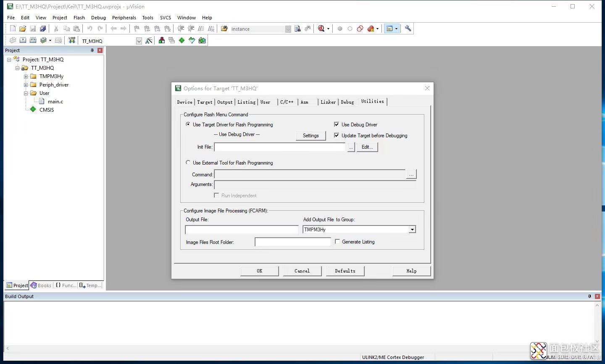The image size is (605, 364).
Task: Click the Select Software Packs icon
Action: (192, 40)
